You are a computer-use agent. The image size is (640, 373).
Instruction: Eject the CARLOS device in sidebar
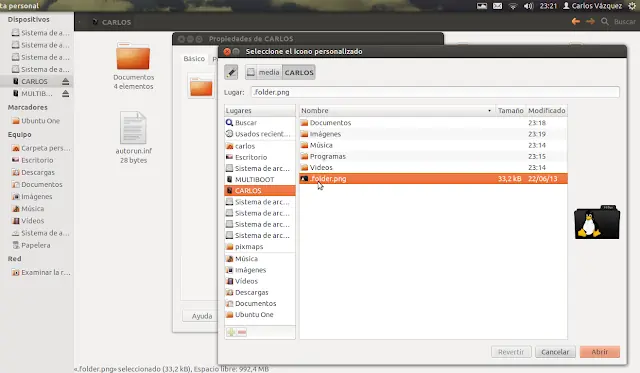[x=65, y=82]
